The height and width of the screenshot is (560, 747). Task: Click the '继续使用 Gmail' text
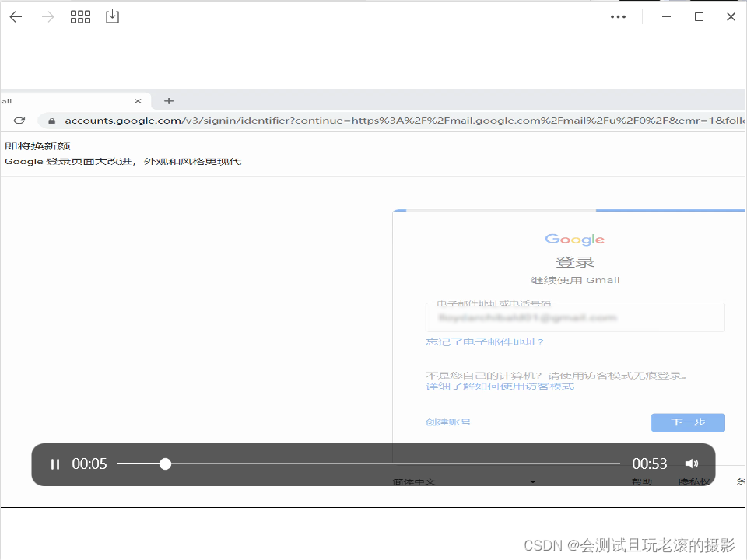click(x=575, y=281)
